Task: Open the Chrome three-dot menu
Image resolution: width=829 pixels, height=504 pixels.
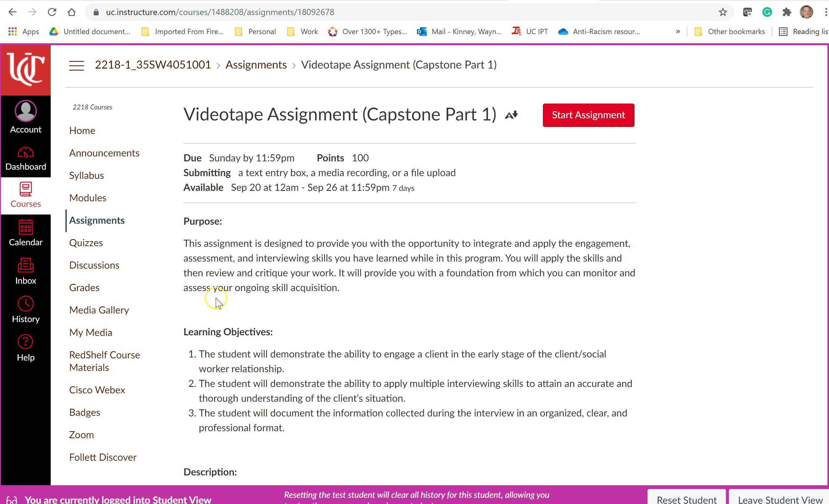Action: tap(825, 12)
